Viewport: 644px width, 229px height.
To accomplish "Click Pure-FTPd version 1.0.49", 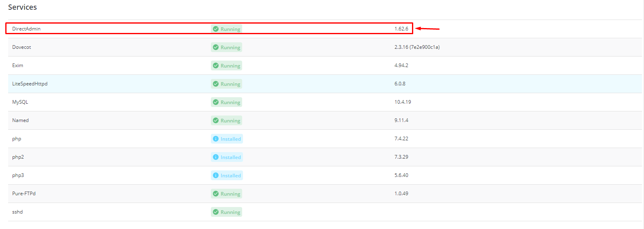I will [401, 194].
